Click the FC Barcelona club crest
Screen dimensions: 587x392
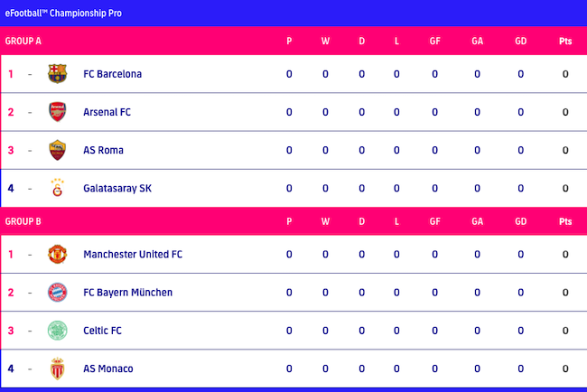pyautogui.click(x=58, y=74)
